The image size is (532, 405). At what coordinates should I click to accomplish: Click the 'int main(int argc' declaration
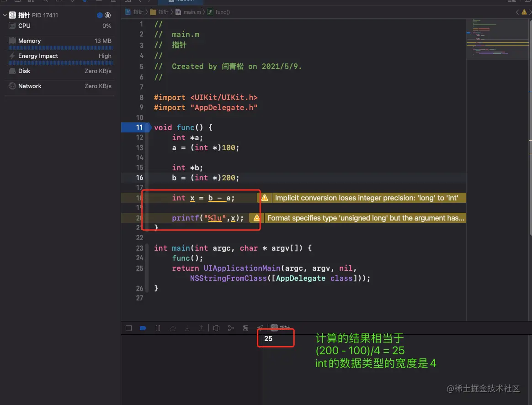[233, 248]
